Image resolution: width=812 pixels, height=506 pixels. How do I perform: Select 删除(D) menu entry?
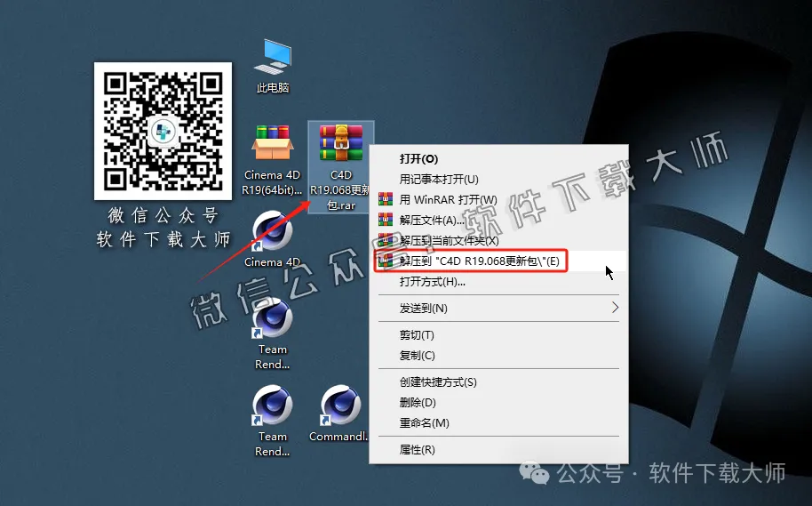pyautogui.click(x=498, y=402)
